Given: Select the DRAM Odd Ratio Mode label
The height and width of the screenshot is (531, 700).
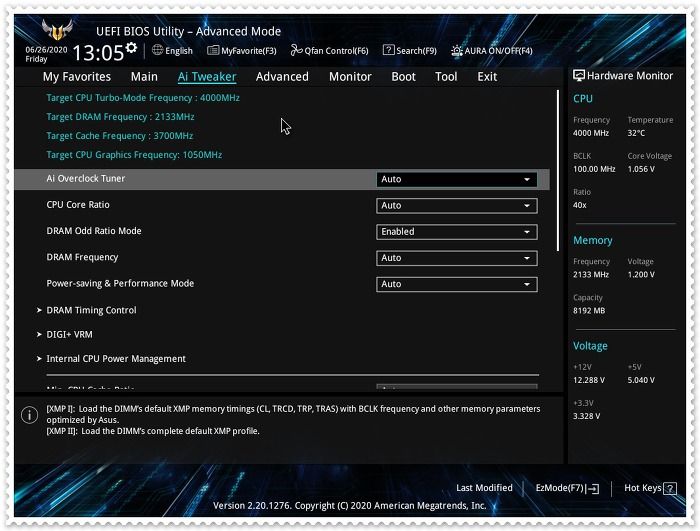Looking at the screenshot, I should [x=94, y=231].
